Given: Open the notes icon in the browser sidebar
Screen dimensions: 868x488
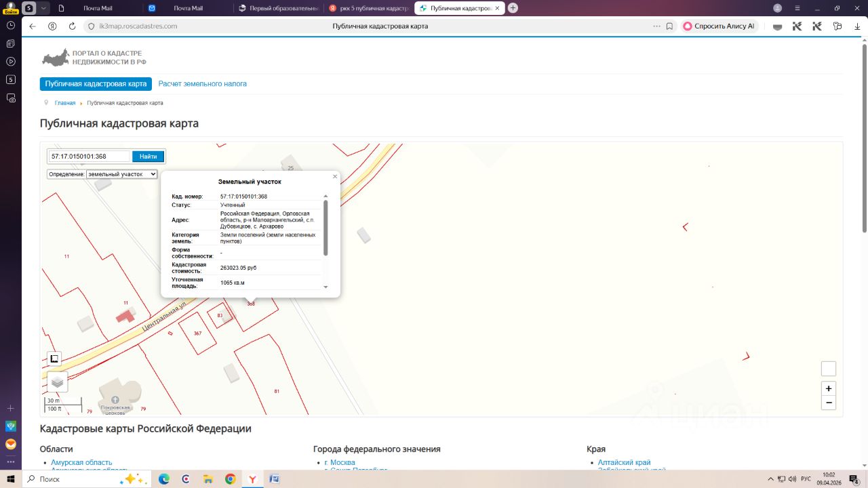Looking at the screenshot, I should pos(11,43).
